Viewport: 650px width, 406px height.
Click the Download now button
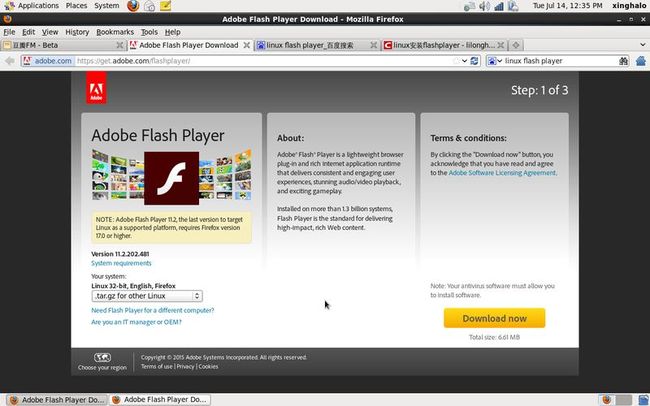[495, 318]
